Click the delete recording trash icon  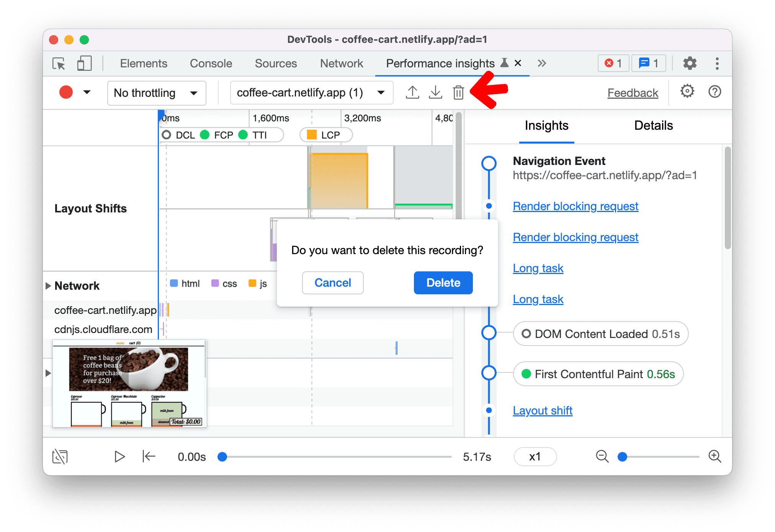pyautogui.click(x=458, y=92)
